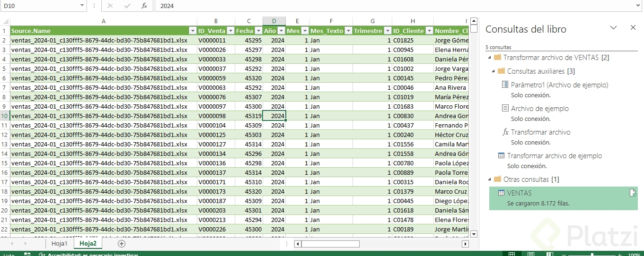644x256 pixels.
Task: Click the Select All corner of the grid
Action: [x=5, y=21]
